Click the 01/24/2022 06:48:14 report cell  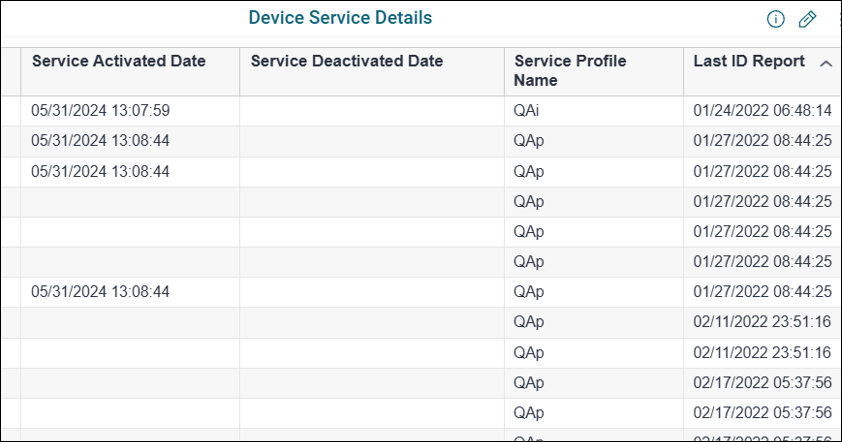coord(763,111)
